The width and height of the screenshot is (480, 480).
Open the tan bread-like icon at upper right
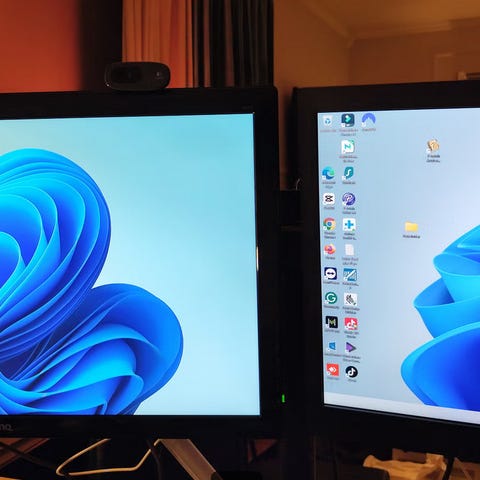[433, 146]
